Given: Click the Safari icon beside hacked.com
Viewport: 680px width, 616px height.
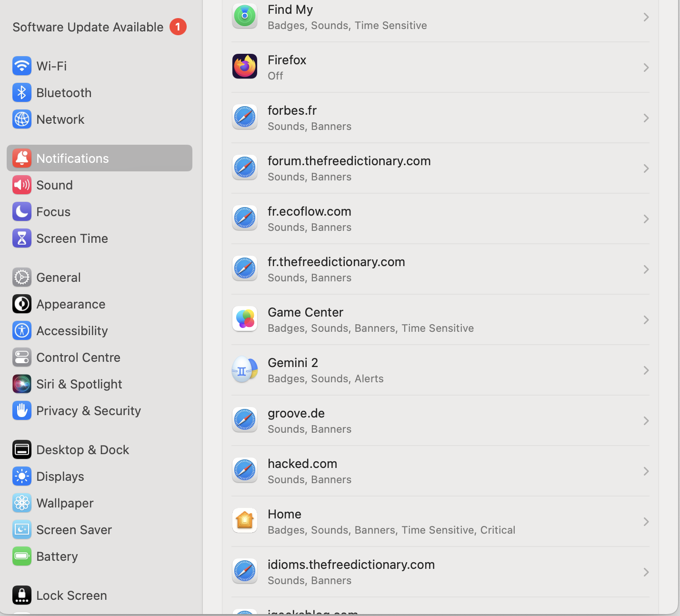Looking at the screenshot, I should coord(245,470).
